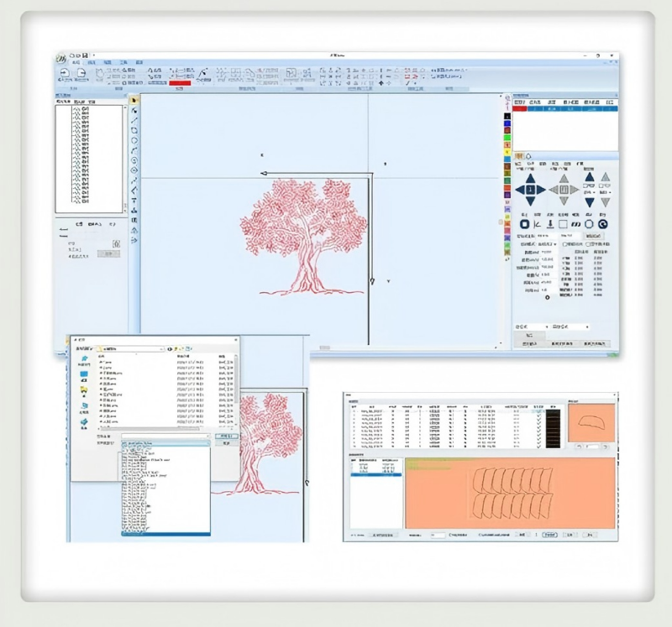Click the Open button in the file dialog
Viewport: 672px width, 627px height.
pyautogui.click(x=225, y=436)
